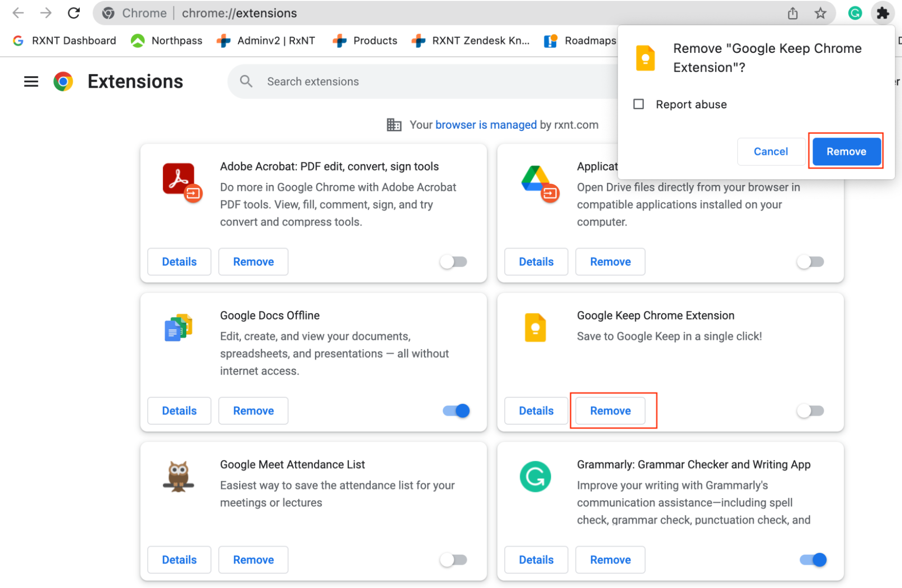Open Details for Grammarly

(x=536, y=560)
